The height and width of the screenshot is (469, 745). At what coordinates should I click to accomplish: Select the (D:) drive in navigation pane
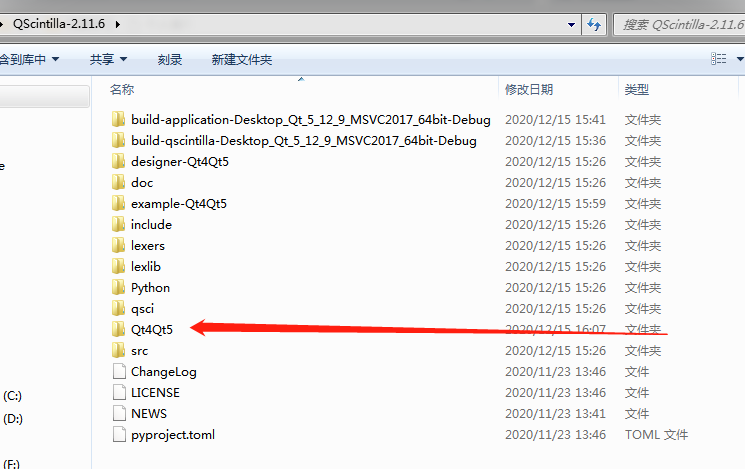point(13,419)
